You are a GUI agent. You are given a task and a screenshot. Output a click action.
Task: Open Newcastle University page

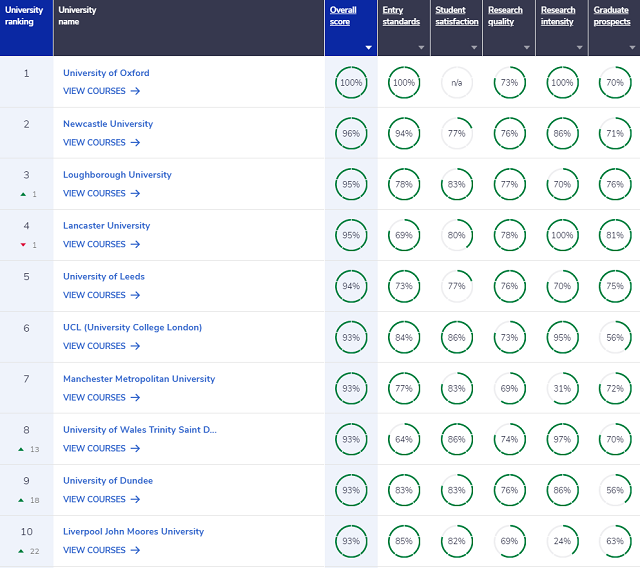pos(108,124)
